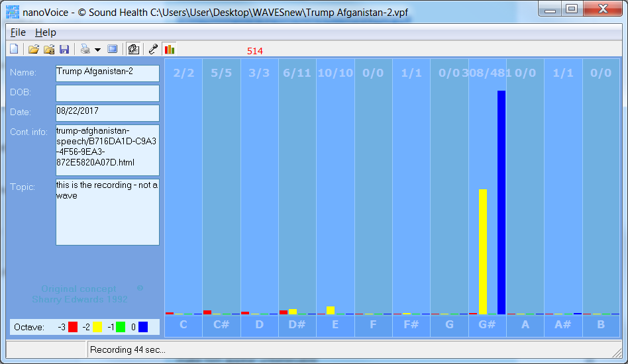Click the blue window view icon
The width and height of the screenshot is (628, 364).
112,49
